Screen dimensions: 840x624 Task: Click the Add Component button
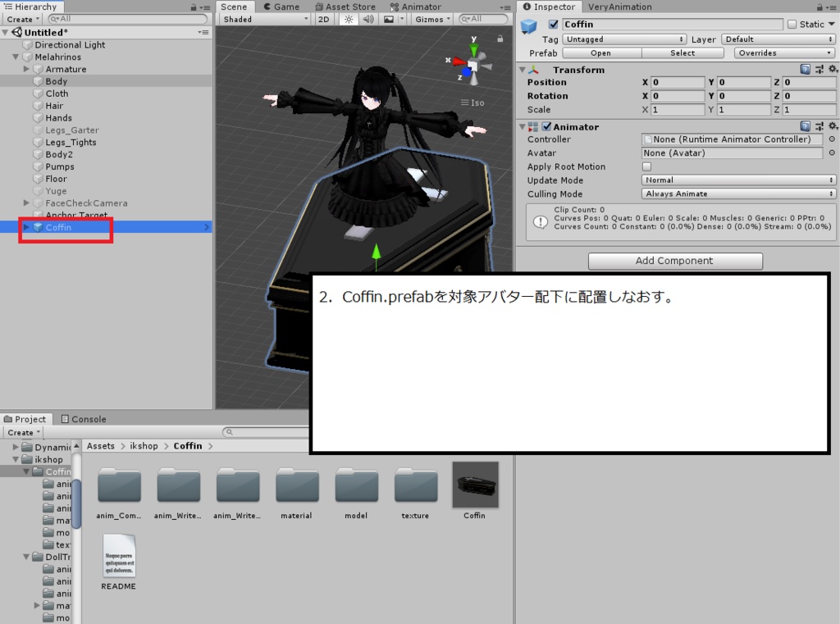pyautogui.click(x=674, y=261)
